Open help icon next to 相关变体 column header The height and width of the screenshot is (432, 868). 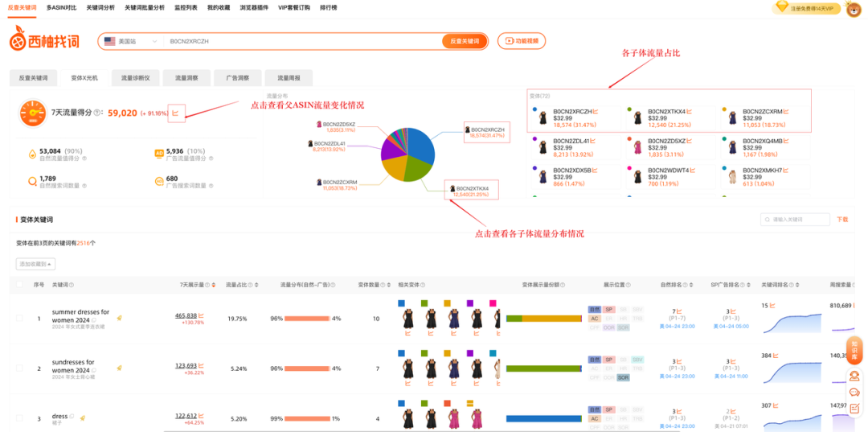pyautogui.click(x=423, y=285)
